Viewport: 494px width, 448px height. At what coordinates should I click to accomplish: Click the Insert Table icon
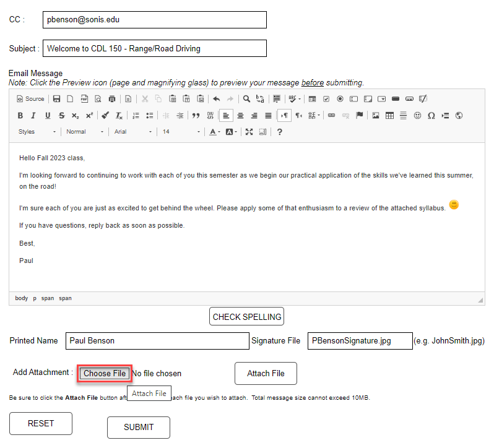[389, 116]
